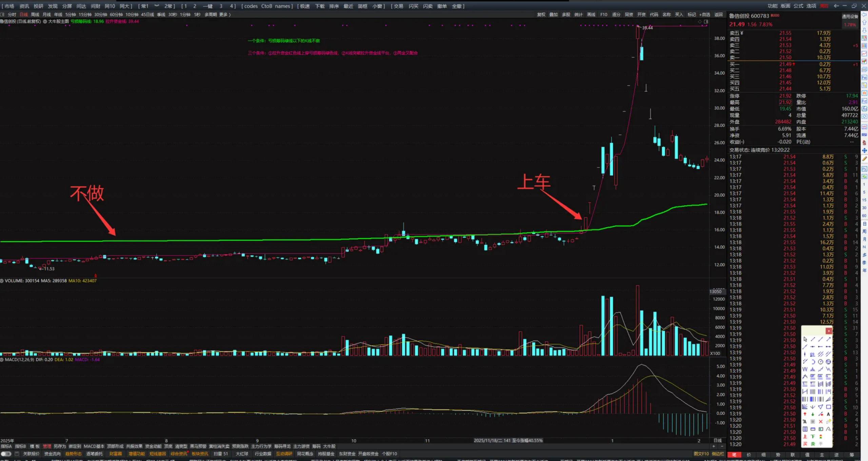Toggle the switch at bottom-left corner

pyautogui.click(x=6, y=454)
